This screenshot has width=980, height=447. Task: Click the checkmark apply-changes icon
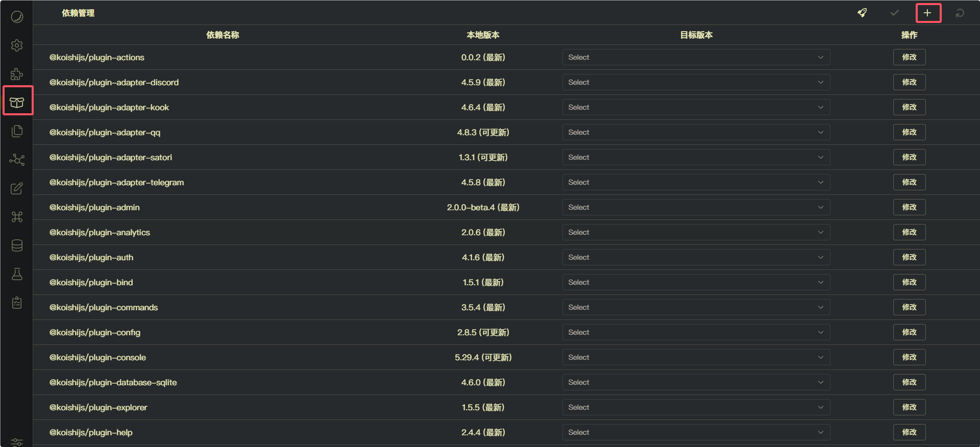pyautogui.click(x=895, y=13)
